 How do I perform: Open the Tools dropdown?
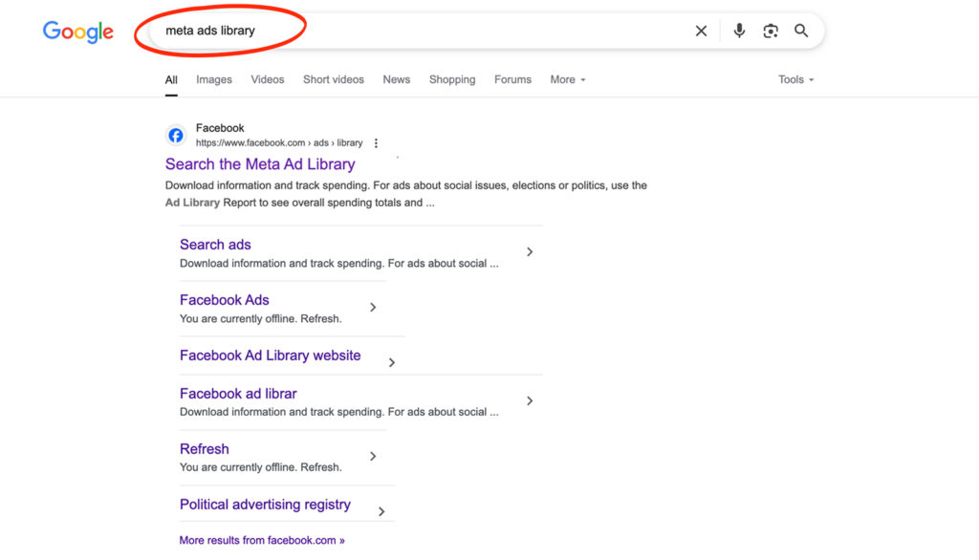tap(796, 80)
